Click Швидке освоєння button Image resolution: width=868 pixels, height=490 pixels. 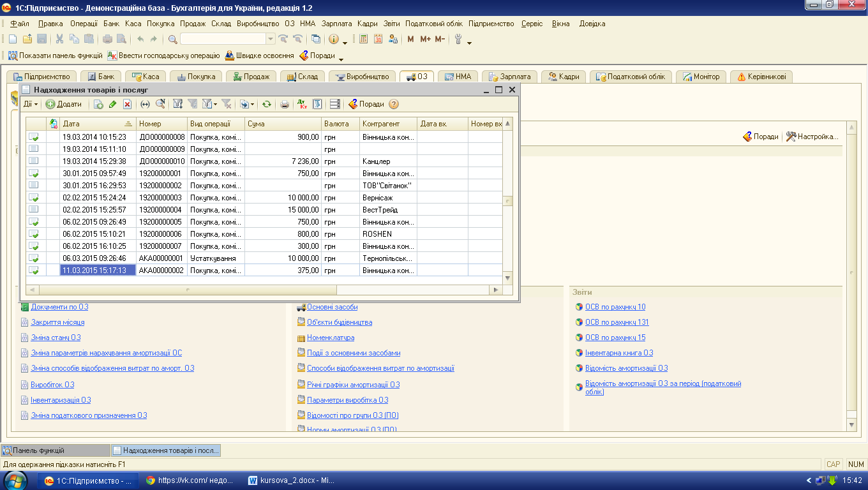point(259,56)
